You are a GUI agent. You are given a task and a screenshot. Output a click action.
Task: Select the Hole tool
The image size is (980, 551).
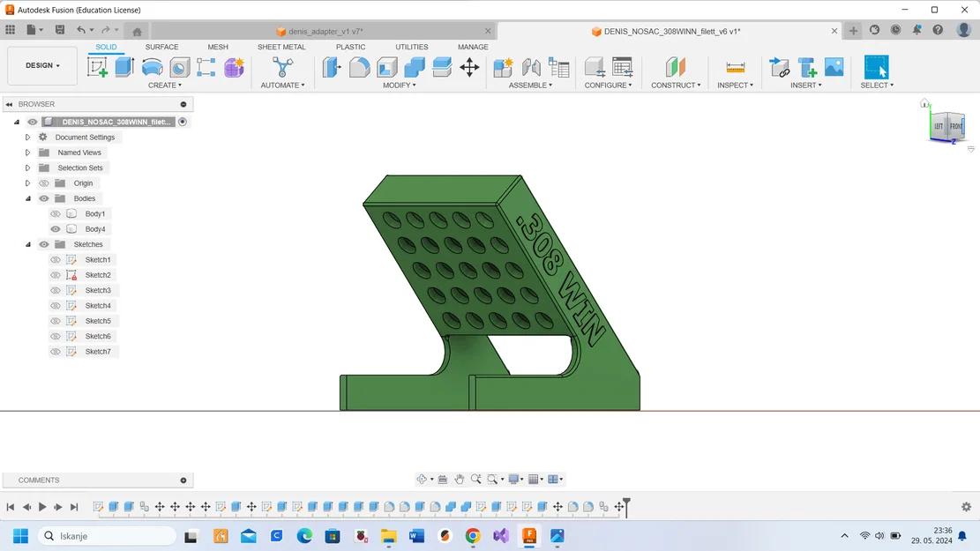pyautogui.click(x=179, y=68)
